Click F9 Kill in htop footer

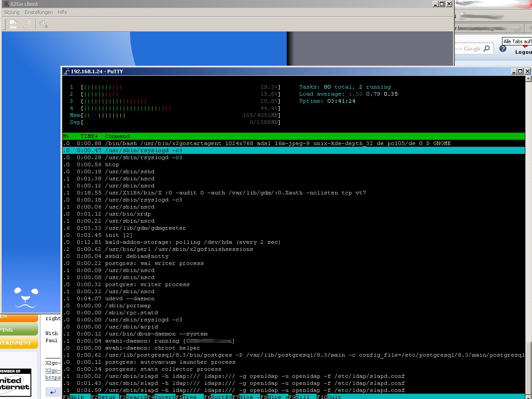pyautogui.click(x=303, y=397)
